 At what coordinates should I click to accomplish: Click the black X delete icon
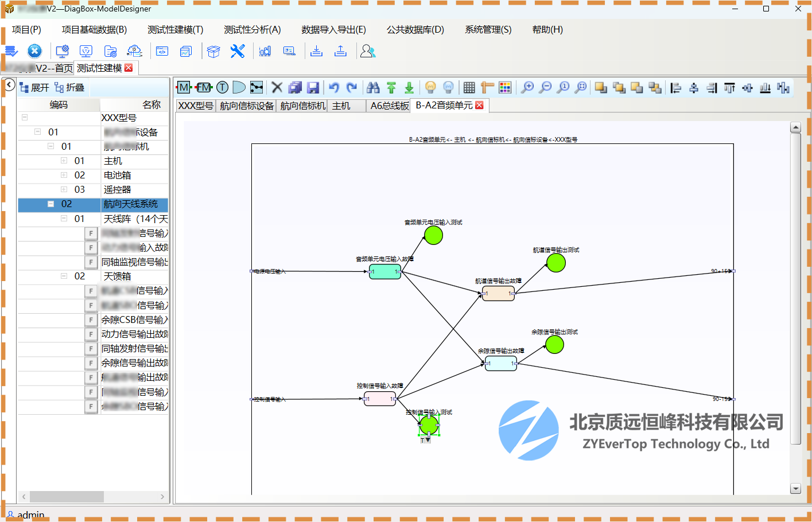277,87
